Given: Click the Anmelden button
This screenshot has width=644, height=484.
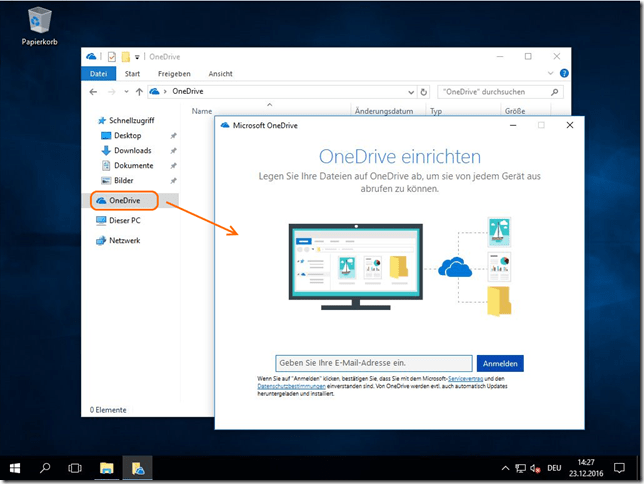Looking at the screenshot, I should tap(500, 364).
